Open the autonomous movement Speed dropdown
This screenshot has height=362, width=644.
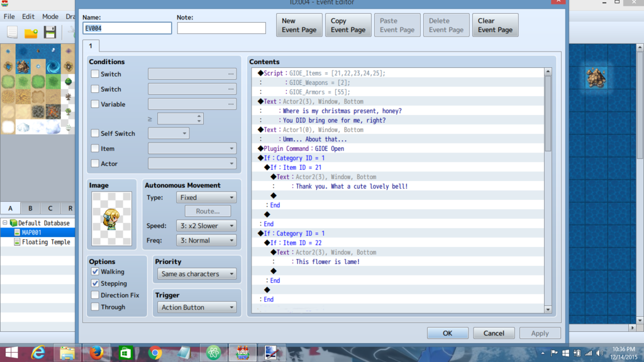point(206,226)
